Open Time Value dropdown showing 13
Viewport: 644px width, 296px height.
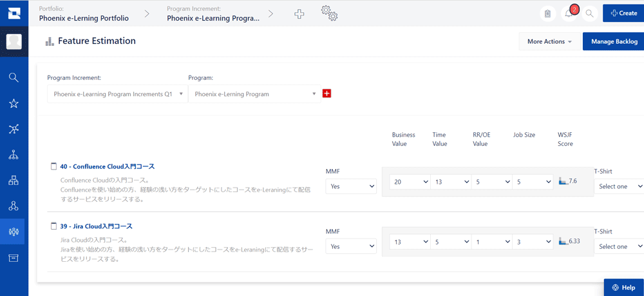(x=451, y=182)
